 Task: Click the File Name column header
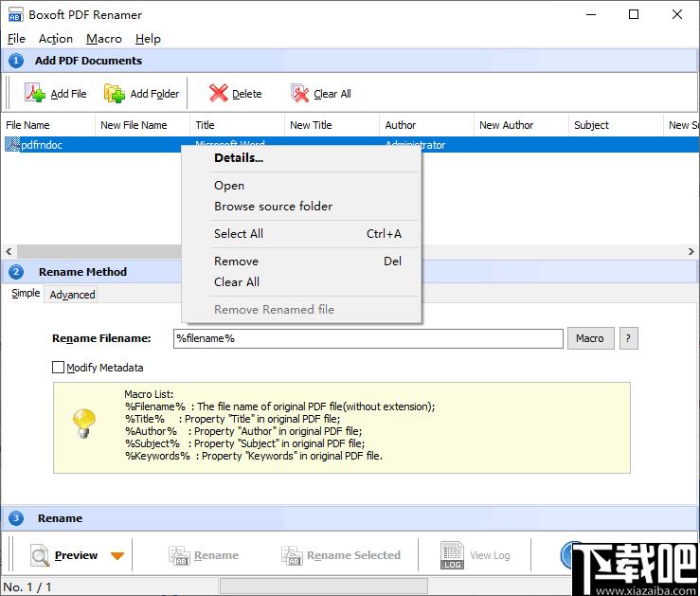click(x=47, y=125)
